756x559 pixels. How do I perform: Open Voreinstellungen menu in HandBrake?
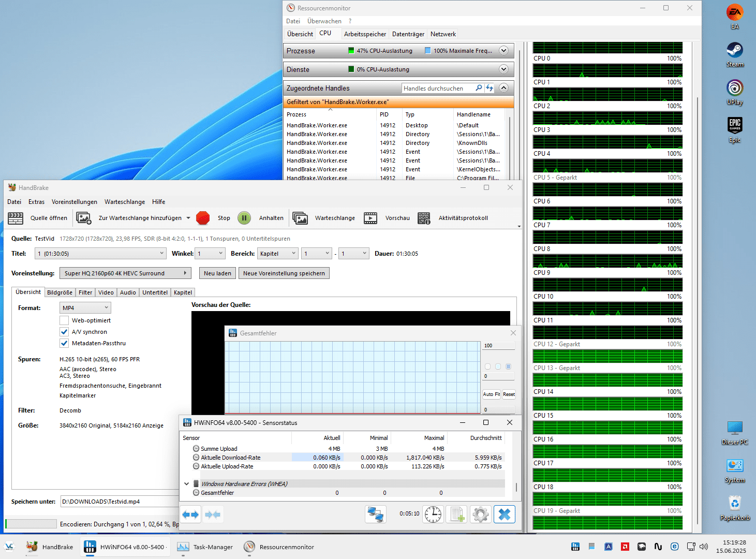coord(75,202)
